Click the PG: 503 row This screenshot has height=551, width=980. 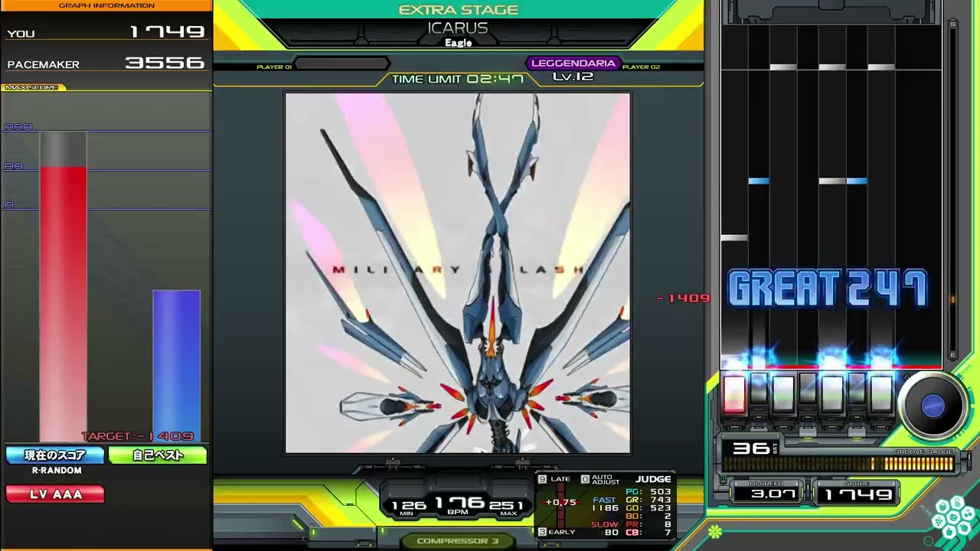click(x=648, y=492)
